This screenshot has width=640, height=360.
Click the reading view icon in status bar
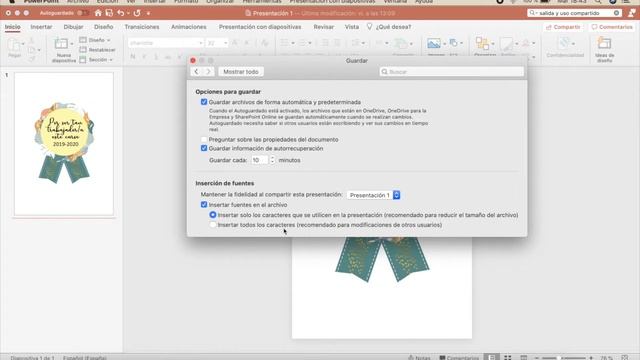click(524, 358)
